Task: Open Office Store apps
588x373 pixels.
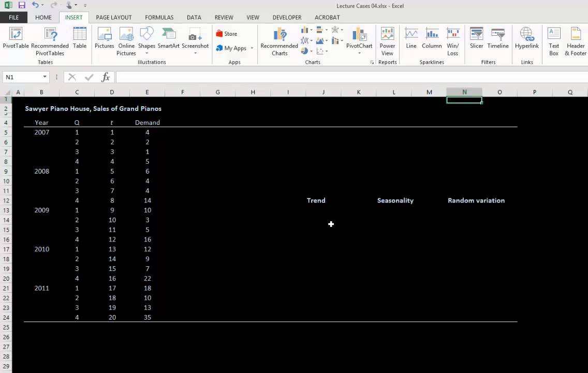Action: (x=227, y=34)
